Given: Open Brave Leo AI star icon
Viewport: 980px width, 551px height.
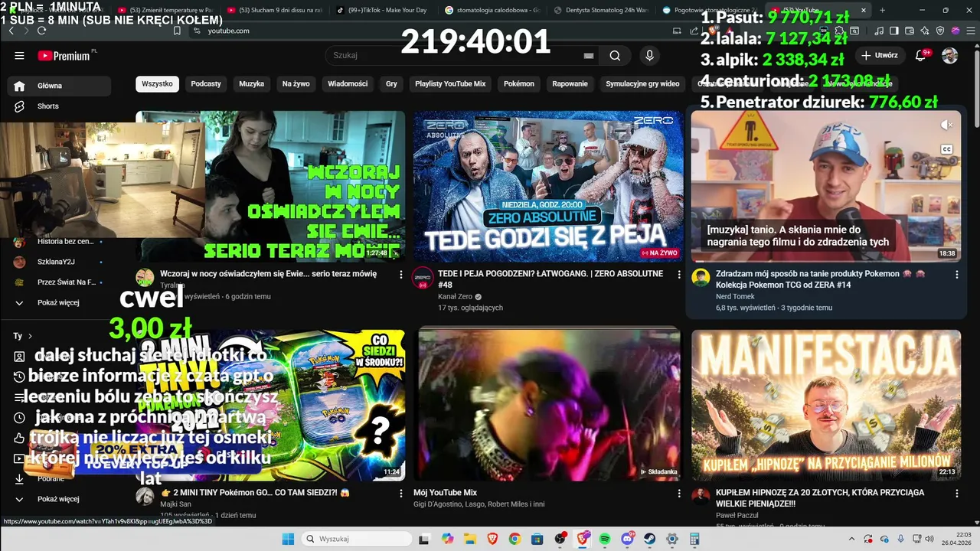Looking at the screenshot, I should click(x=925, y=31).
